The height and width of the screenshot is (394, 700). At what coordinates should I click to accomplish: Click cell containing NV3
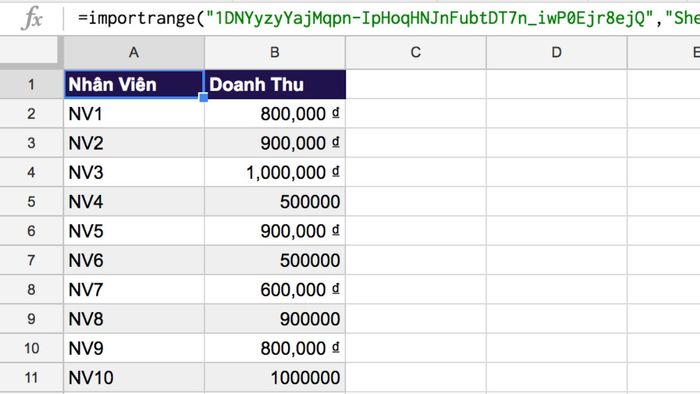[134, 172]
